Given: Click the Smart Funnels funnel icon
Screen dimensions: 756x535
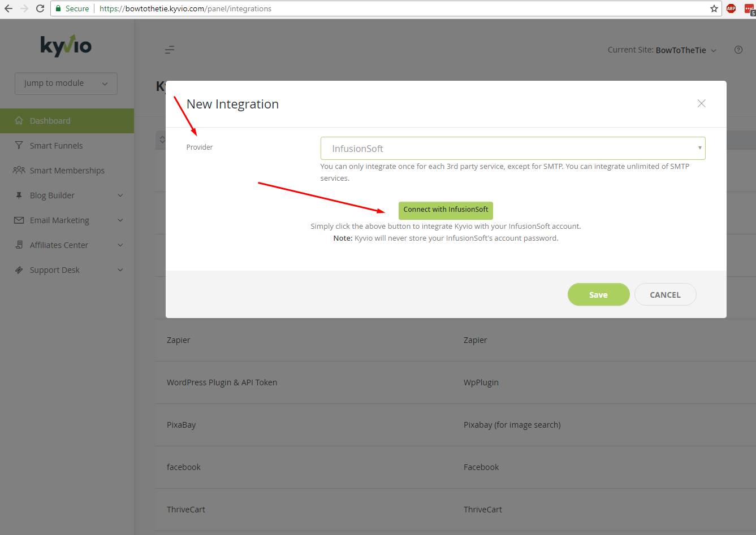Looking at the screenshot, I should click(19, 145).
